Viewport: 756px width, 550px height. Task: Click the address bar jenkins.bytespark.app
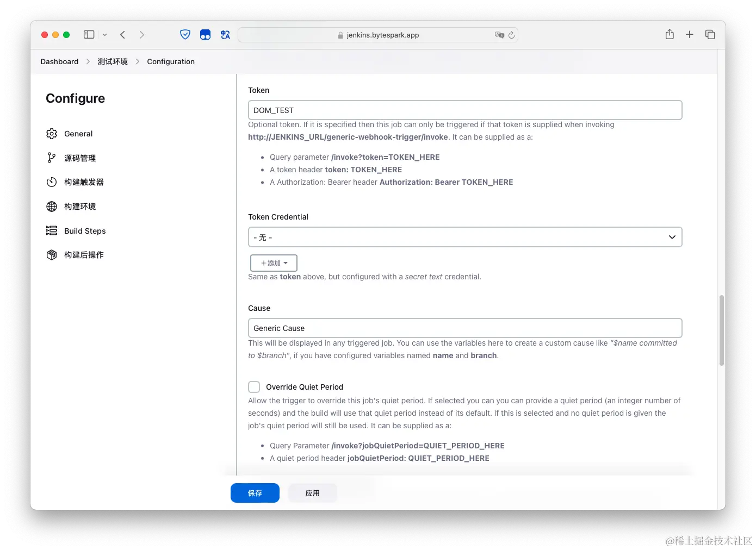click(378, 35)
